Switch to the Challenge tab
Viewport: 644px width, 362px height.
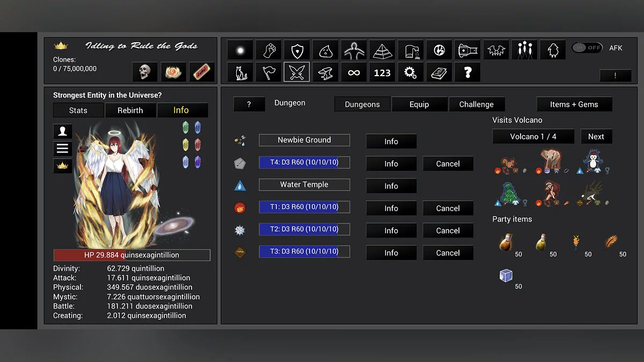point(477,104)
